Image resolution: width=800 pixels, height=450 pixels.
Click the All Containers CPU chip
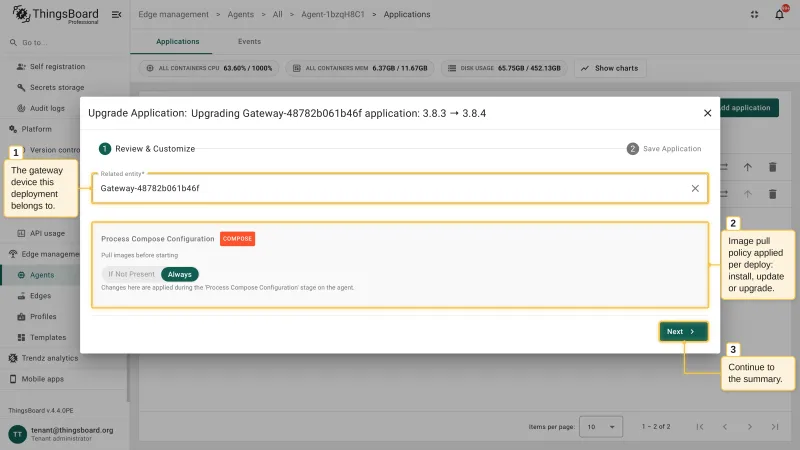point(209,68)
